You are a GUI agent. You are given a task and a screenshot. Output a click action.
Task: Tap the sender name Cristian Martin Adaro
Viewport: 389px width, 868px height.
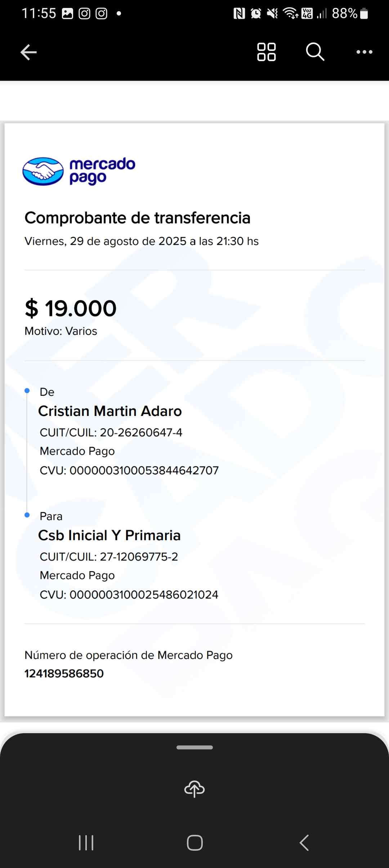click(x=110, y=411)
